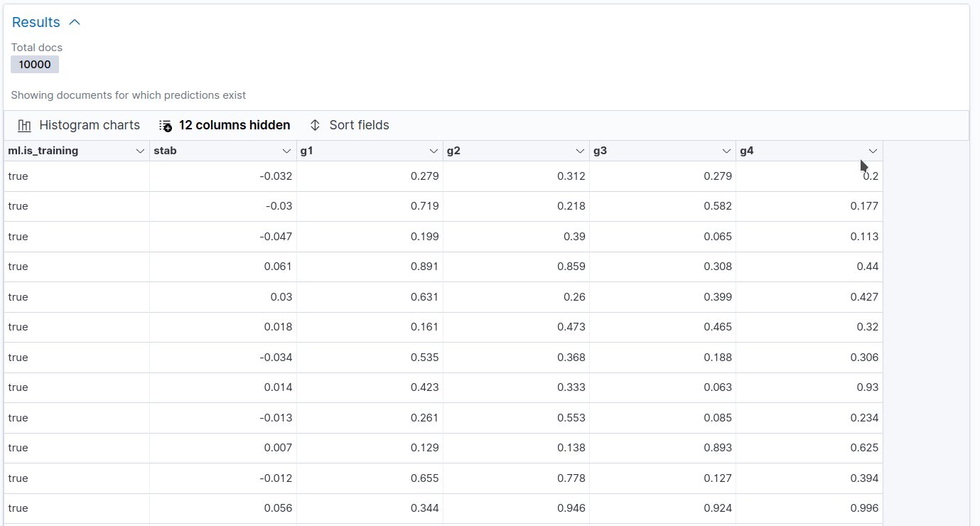
Task: Open stab column header menu
Action: 286,151
